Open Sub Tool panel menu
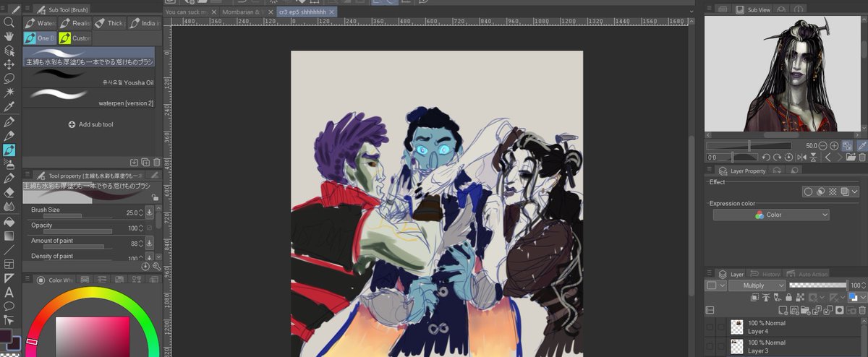868x357 pixels. click(27, 10)
